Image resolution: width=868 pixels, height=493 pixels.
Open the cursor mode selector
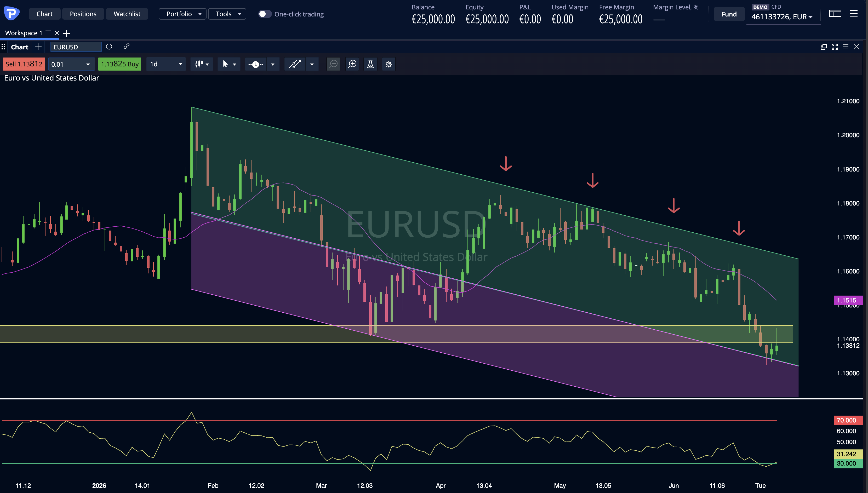click(x=229, y=64)
